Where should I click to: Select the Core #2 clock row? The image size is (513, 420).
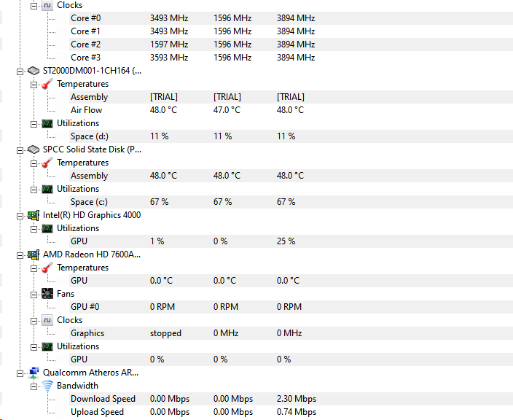pos(85,44)
